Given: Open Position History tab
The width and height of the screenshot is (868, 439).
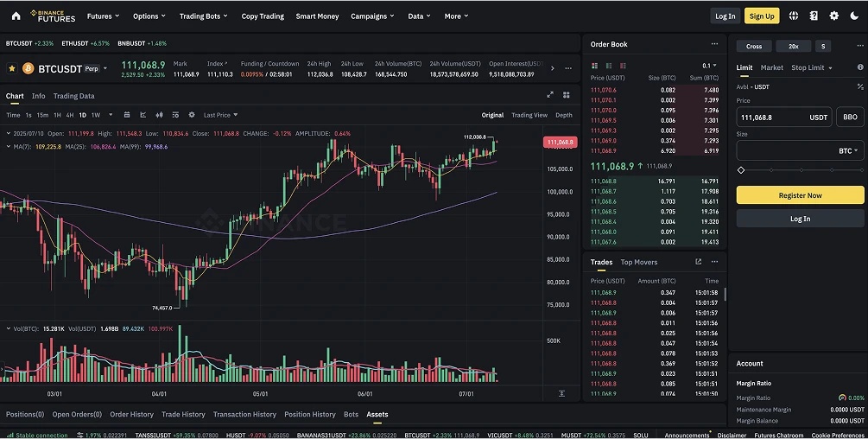Looking at the screenshot, I should click(310, 414).
